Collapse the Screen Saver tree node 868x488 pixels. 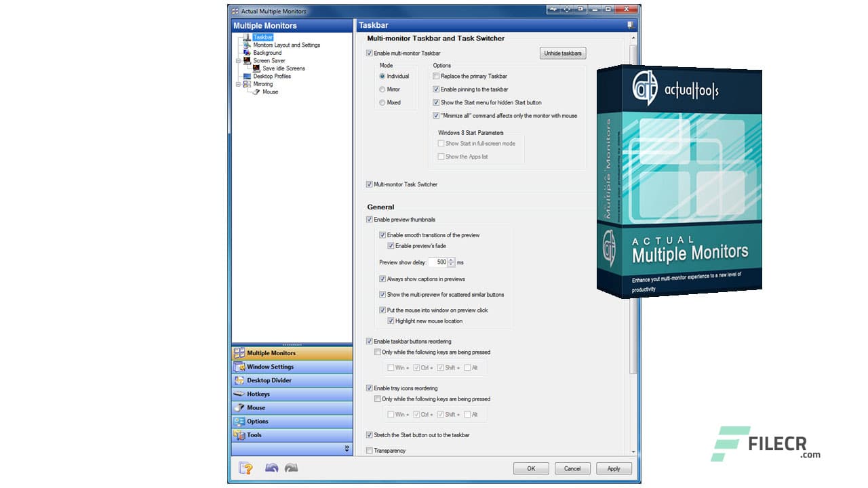[239, 60]
